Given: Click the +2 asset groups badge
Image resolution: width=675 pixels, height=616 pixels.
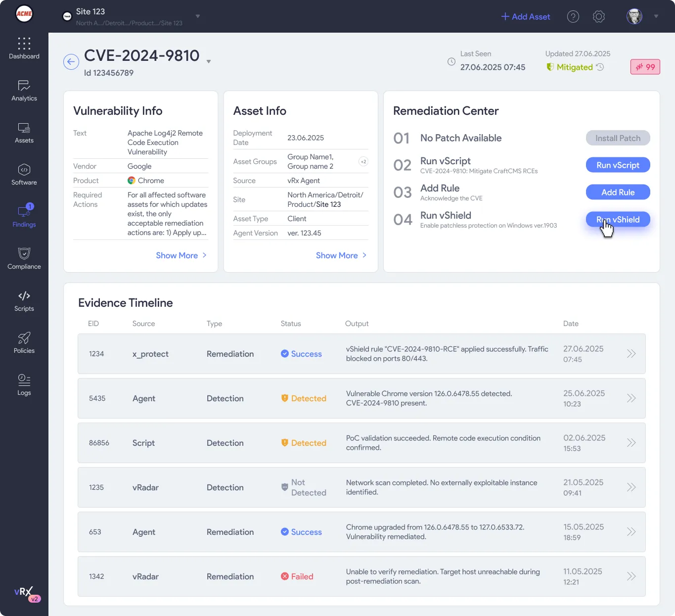Looking at the screenshot, I should [x=363, y=162].
